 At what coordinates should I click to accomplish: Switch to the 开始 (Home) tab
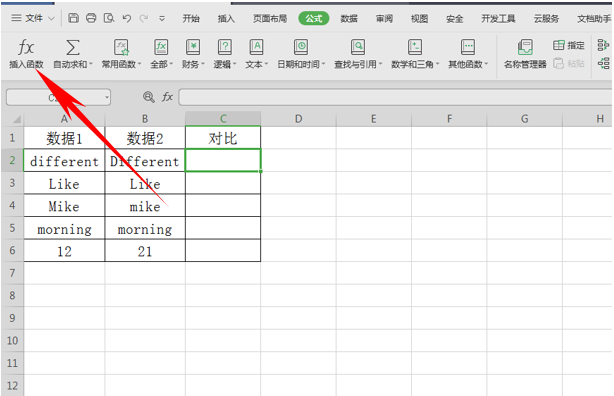[x=191, y=18]
